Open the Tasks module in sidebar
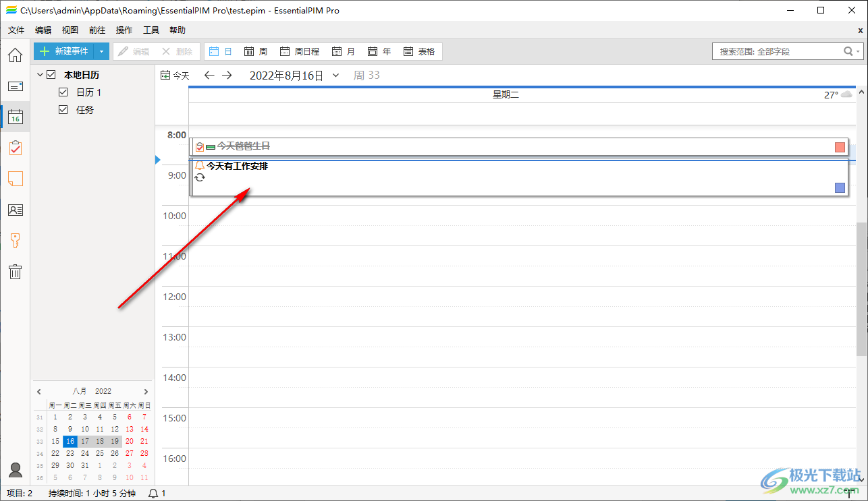This screenshot has height=501, width=868. (15, 148)
